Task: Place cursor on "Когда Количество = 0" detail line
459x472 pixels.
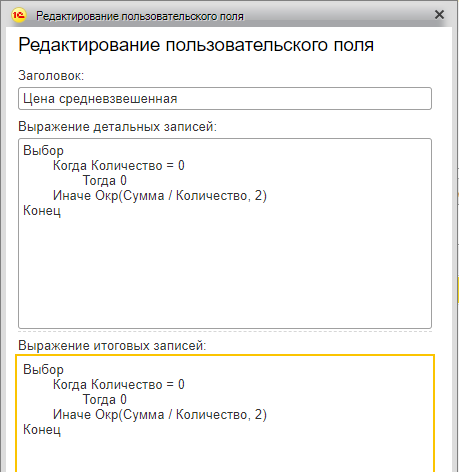Action: [x=119, y=166]
